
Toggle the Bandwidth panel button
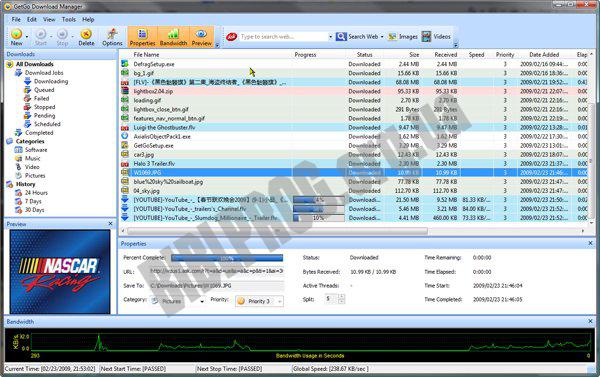click(173, 37)
